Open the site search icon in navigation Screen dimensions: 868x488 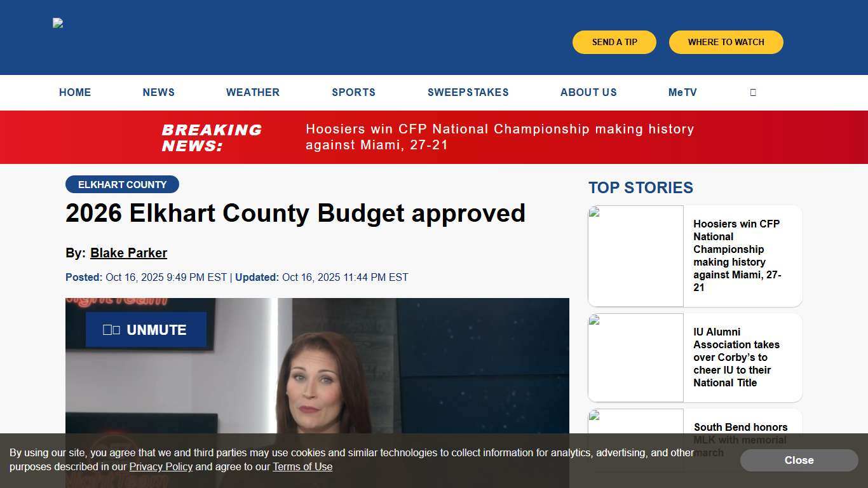(x=752, y=92)
